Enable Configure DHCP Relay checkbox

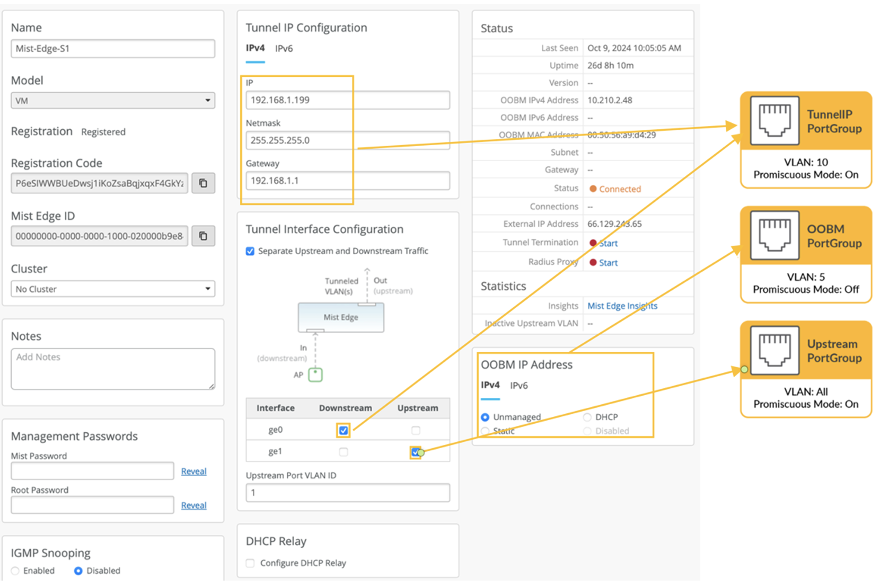[250, 563]
